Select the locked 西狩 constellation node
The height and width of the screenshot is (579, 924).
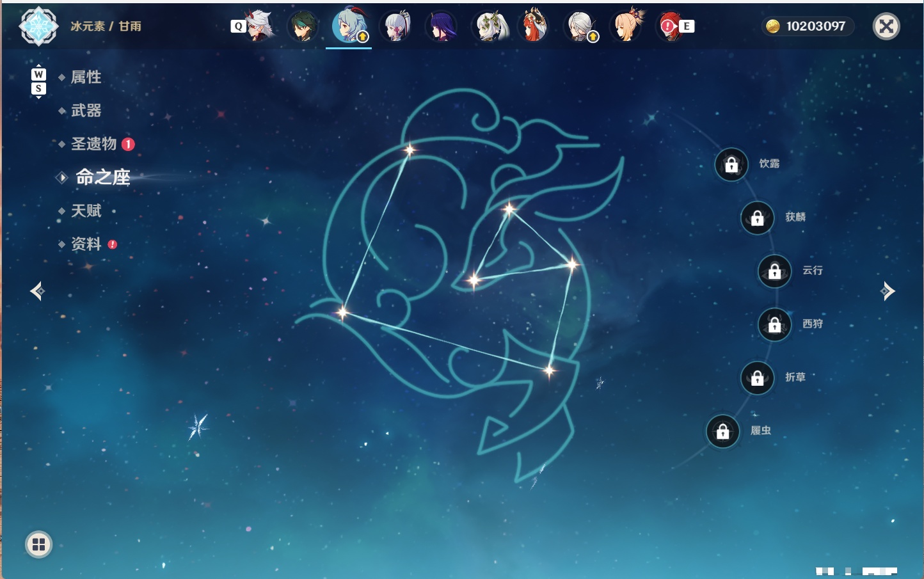coord(774,324)
